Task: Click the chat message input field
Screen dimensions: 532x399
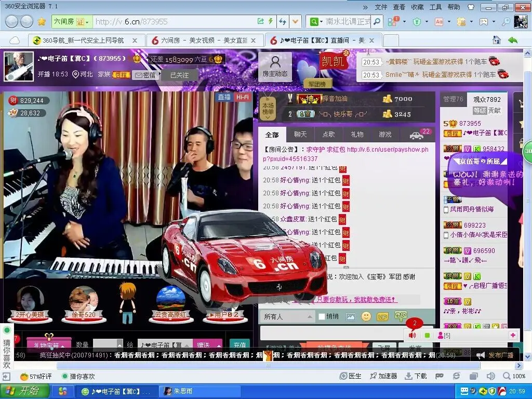Action: [332, 333]
